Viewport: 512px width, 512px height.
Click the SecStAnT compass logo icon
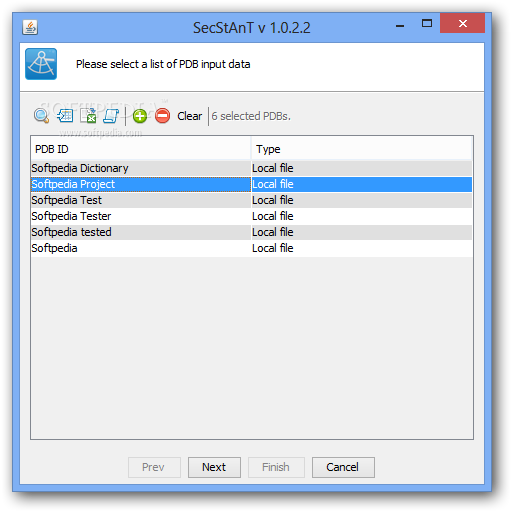tap(41, 64)
